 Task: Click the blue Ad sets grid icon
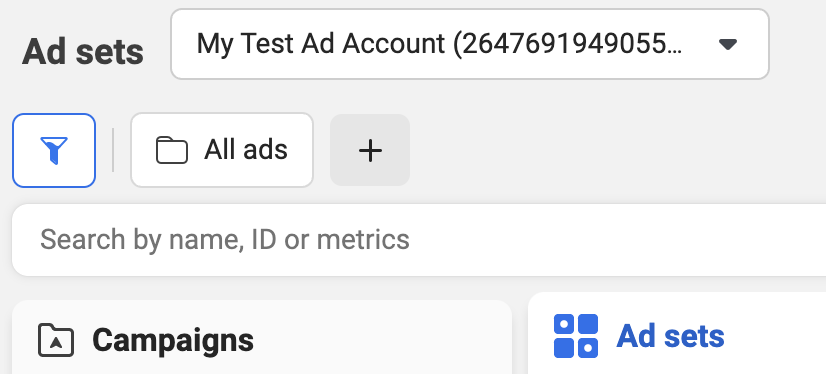(x=576, y=336)
